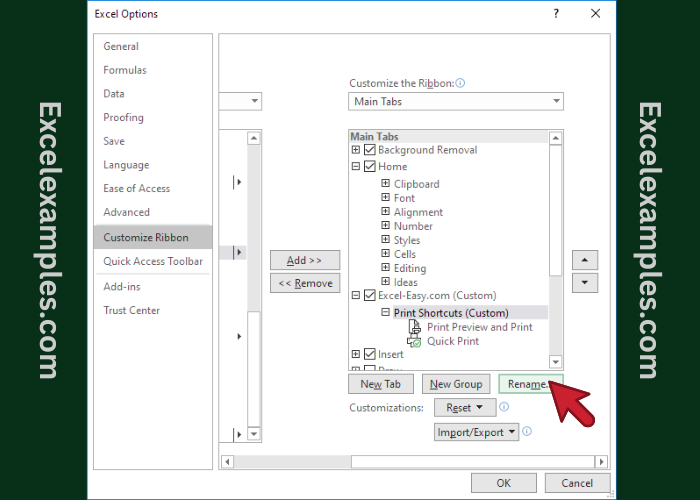This screenshot has height=500, width=700.
Task: Click the horizontal scrollbar at the bottom
Action: [410, 461]
